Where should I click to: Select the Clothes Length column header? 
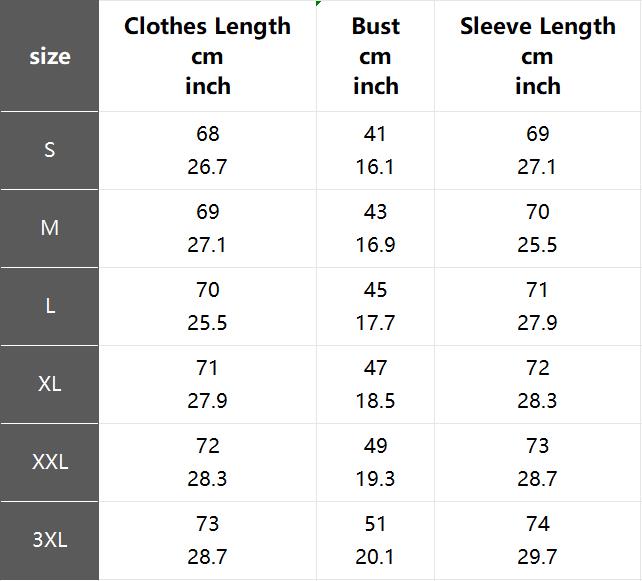tap(207, 56)
